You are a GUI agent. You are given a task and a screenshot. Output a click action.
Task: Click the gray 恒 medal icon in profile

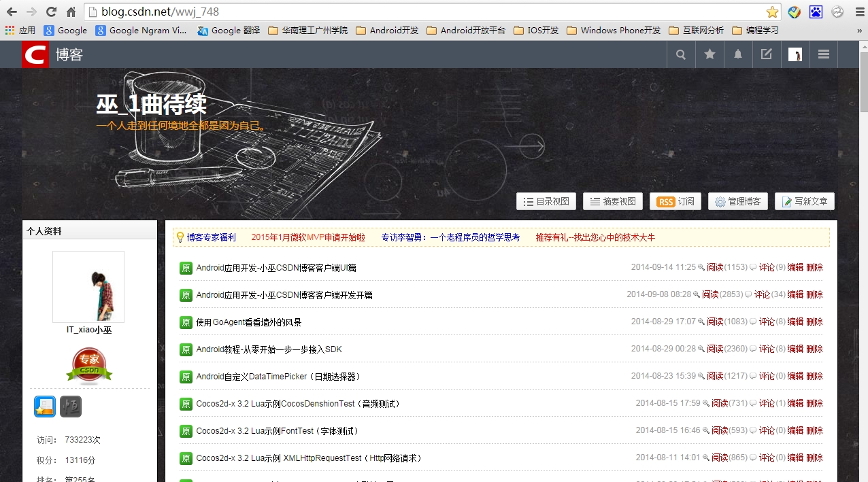point(71,407)
